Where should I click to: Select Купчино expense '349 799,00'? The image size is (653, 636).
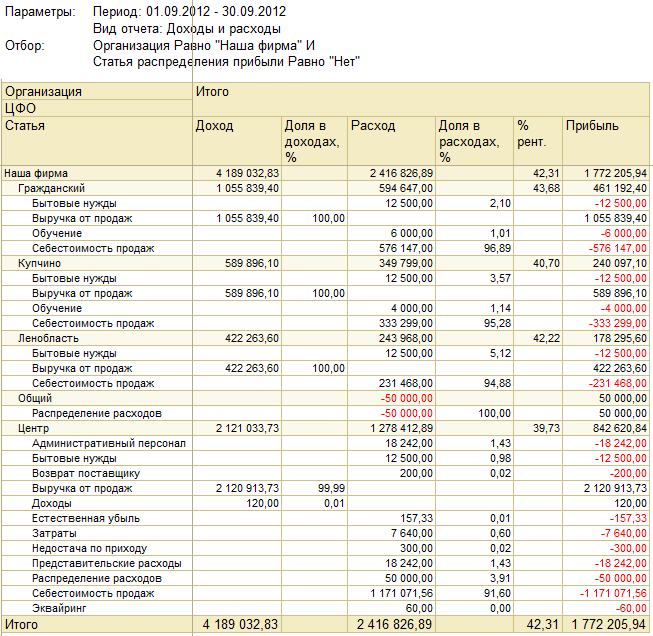coord(406,263)
